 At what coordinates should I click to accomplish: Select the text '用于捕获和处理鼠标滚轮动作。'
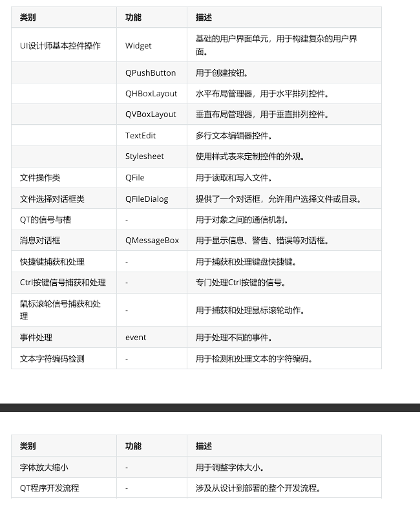tap(250, 310)
